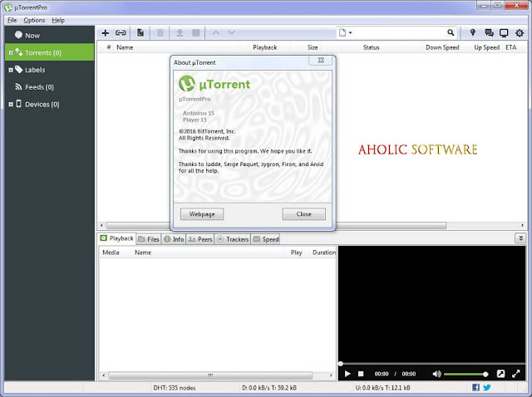Sort by Up Speed column header

pos(486,47)
